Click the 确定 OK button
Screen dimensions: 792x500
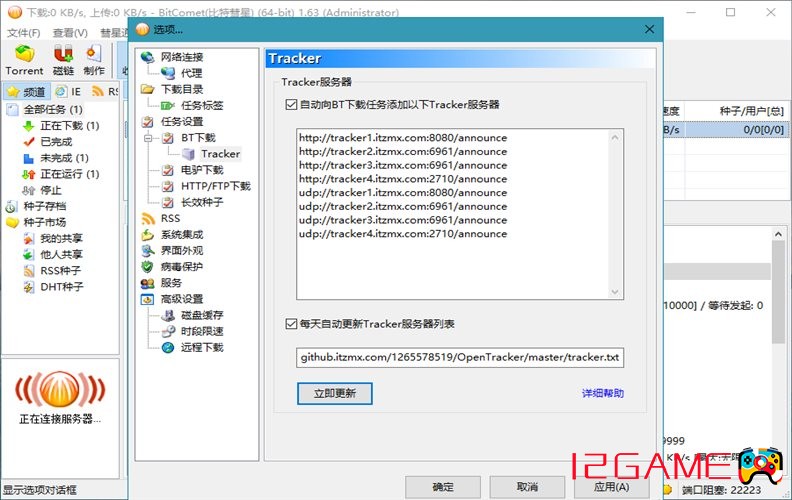[x=442, y=486]
